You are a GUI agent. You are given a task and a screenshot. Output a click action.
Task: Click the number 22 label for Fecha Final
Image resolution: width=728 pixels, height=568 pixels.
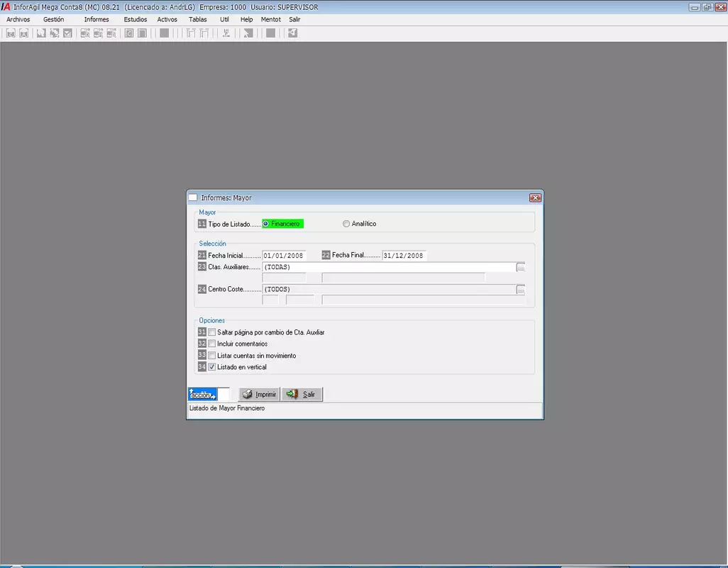tap(326, 255)
